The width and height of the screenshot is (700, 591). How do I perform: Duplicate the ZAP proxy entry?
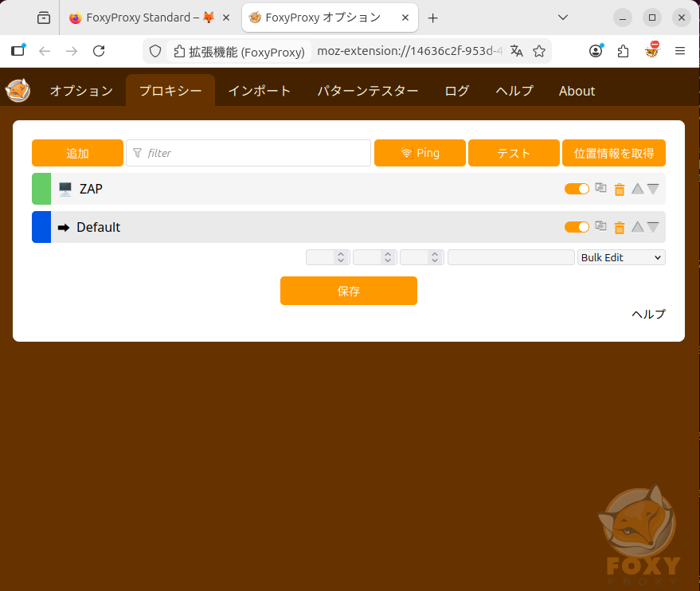click(x=601, y=188)
